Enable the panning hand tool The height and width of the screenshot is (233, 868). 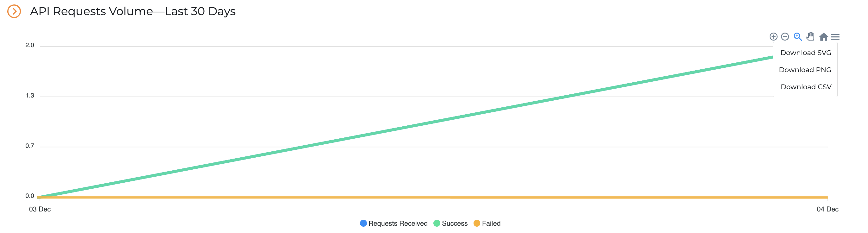[810, 36]
